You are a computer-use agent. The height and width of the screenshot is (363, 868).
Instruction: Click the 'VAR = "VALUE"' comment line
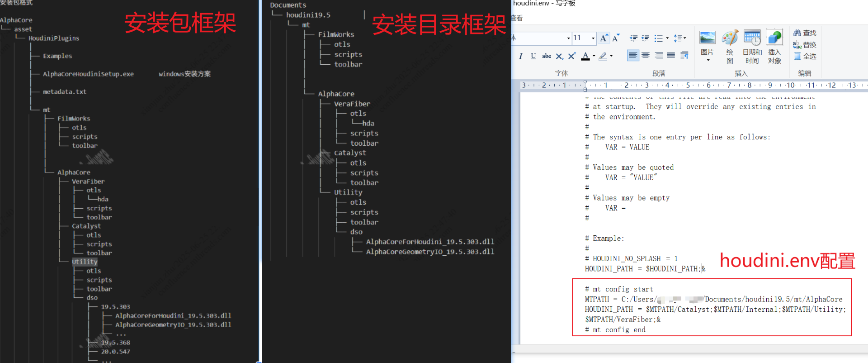[621, 177]
